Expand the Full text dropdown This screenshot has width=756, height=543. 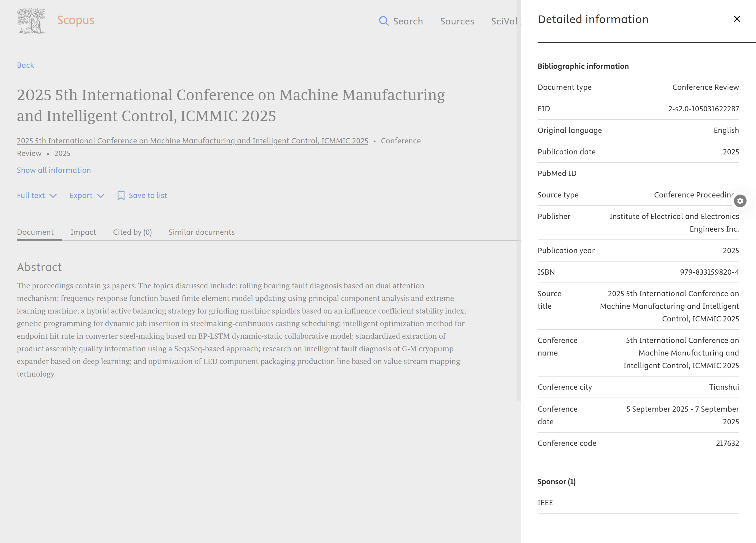(37, 195)
